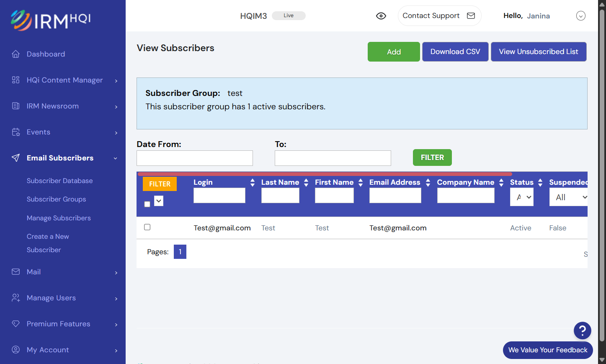Open Subscriber Groups submenu item

(x=57, y=199)
